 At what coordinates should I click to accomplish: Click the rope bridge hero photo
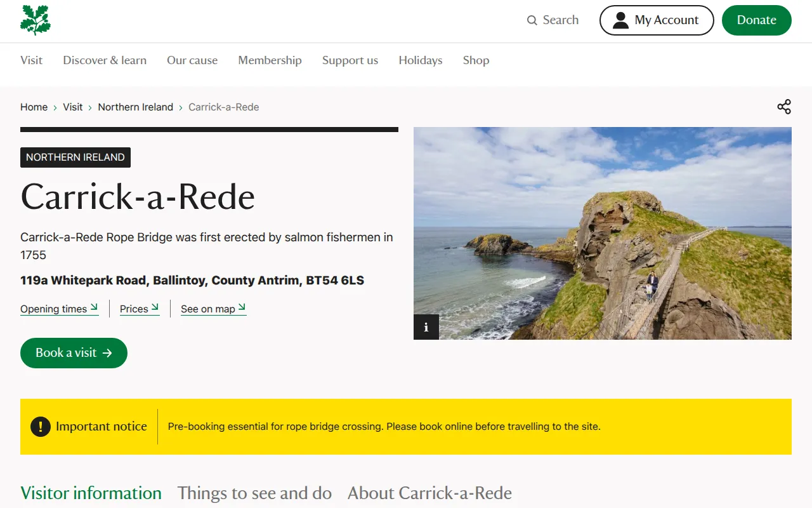point(603,233)
